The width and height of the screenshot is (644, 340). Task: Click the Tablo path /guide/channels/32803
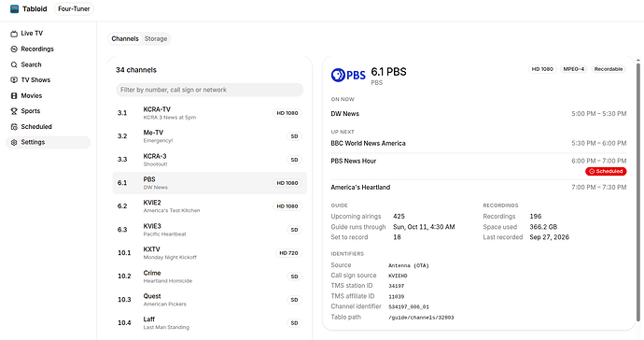pos(421,318)
